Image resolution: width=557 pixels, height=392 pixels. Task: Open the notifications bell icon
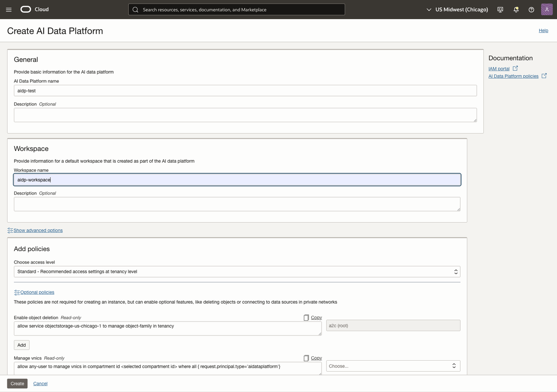[x=516, y=10]
